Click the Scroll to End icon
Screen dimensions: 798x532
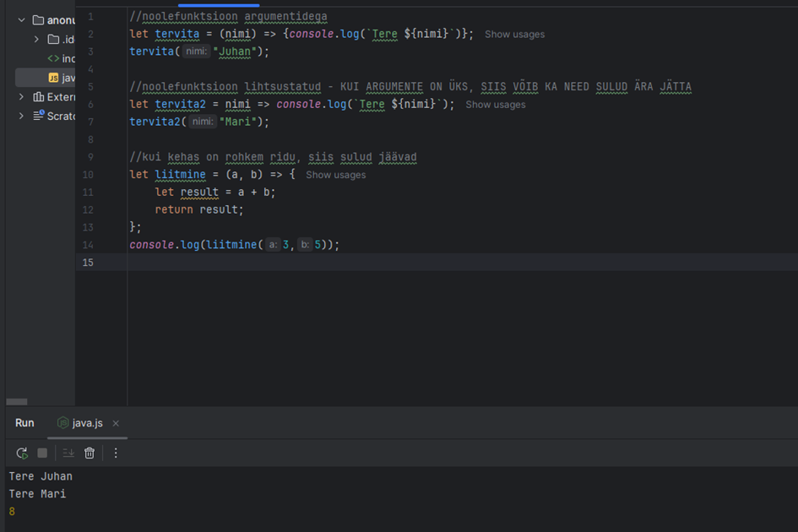(68, 453)
